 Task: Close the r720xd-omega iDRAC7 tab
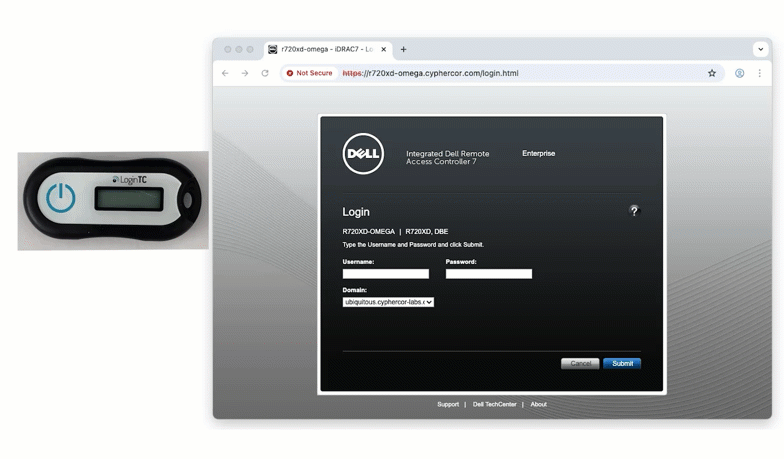(x=384, y=49)
